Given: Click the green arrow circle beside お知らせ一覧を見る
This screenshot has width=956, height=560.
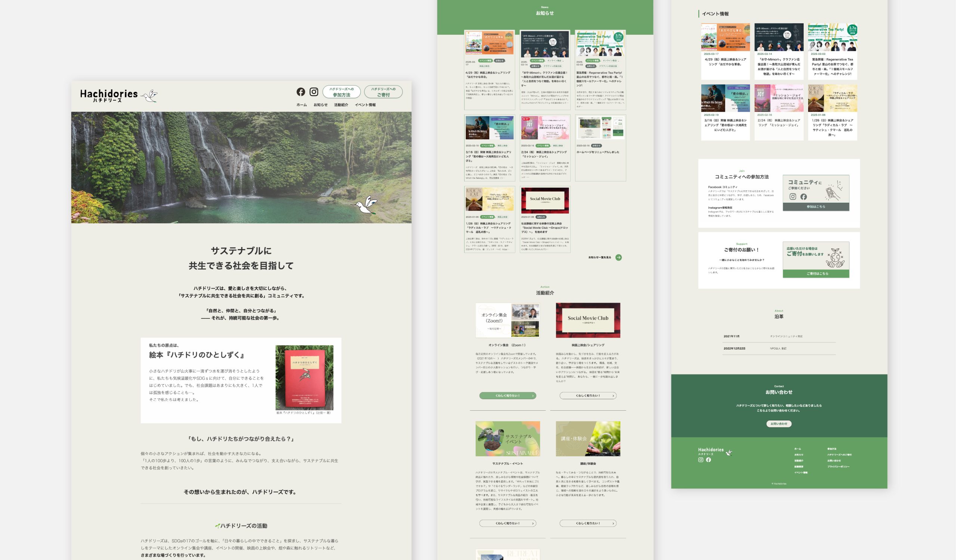Looking at the screenshot, I should click(618, 258).
